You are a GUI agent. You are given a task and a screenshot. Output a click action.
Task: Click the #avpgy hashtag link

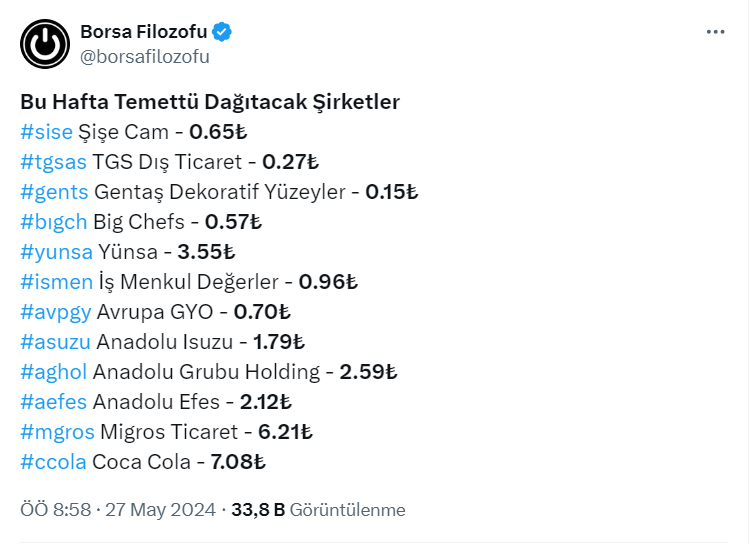click(56, 312)
